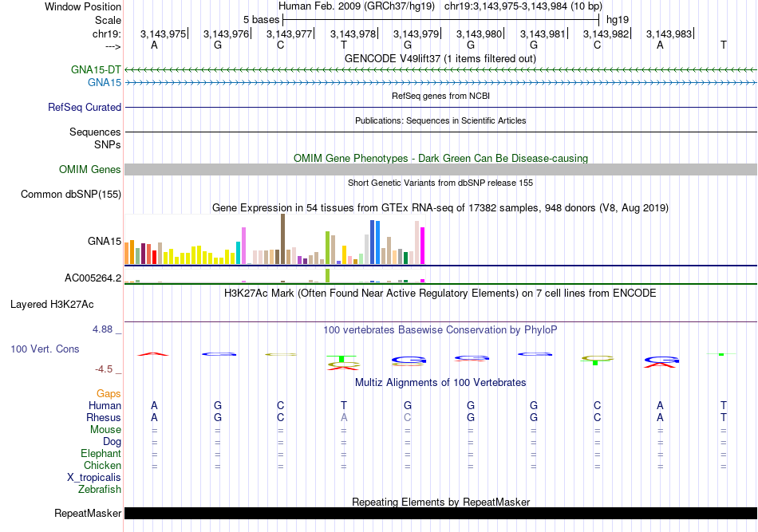The image size is (758, 532).
Task: Select the Dog species label
Action: click(x=112, y=441)
